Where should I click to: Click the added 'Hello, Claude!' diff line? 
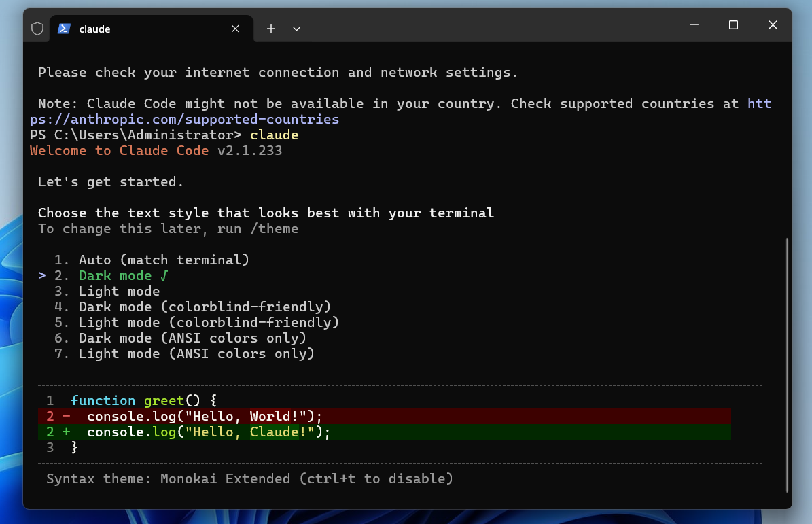coord(384,432)
